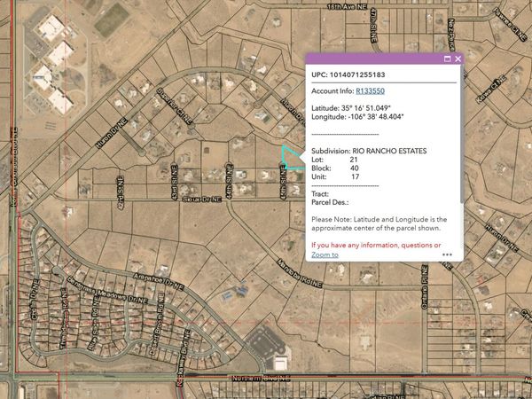Screen dimensions: 532x399
Task: Click the popup vertical scrollbar
Action: 461,134
